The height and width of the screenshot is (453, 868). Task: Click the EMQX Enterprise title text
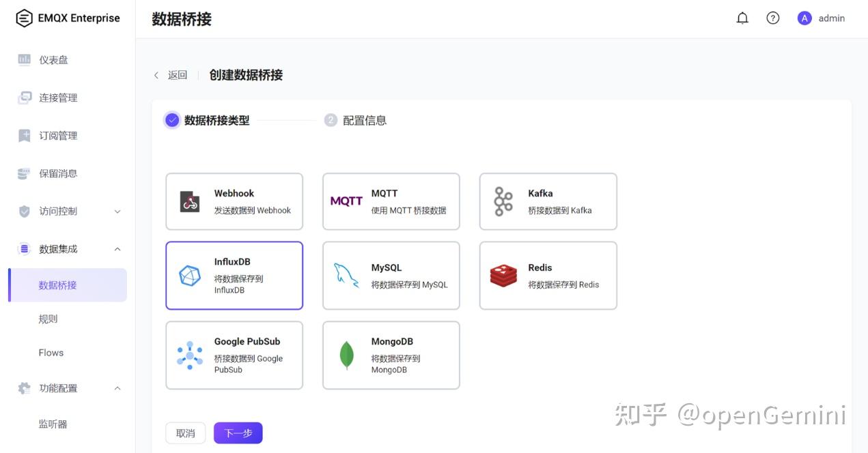pyautogui.click(x=79, y=18)
